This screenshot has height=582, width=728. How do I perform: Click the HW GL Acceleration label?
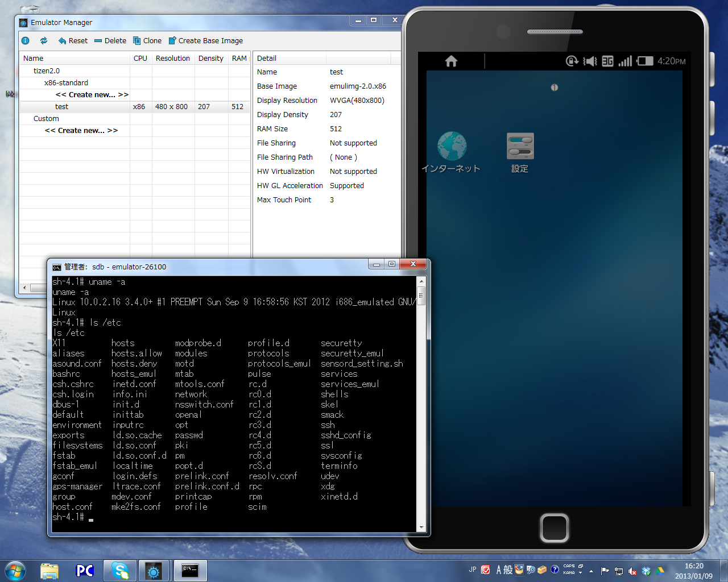pos(289,185)
